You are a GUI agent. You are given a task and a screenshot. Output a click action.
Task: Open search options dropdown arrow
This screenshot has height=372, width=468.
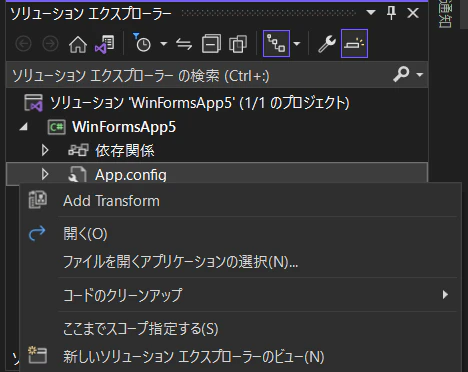click(420, 74)
